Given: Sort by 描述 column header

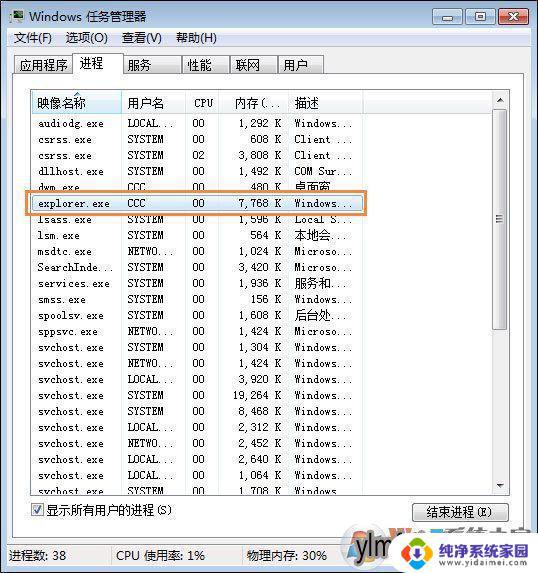Looking at the screenshot, I should (326, 103).
